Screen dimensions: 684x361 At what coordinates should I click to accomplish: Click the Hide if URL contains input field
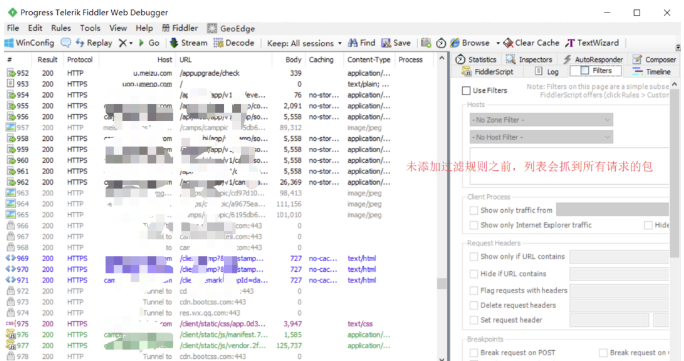tap(619, 274)
